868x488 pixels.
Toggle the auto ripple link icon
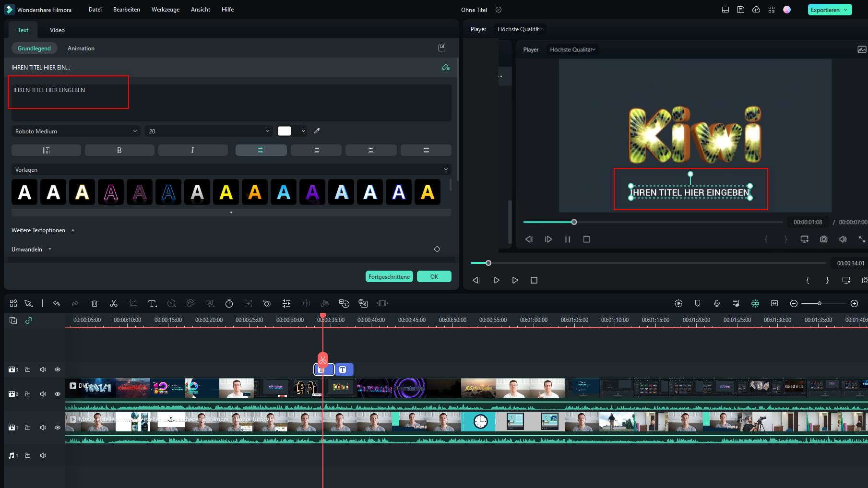point(29,321)
